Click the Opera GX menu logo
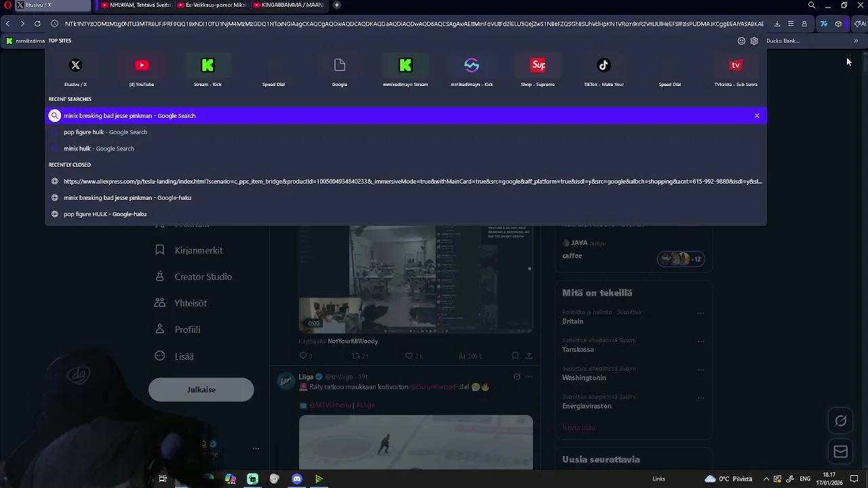This screenshot has height=488, width=868. 7,5
